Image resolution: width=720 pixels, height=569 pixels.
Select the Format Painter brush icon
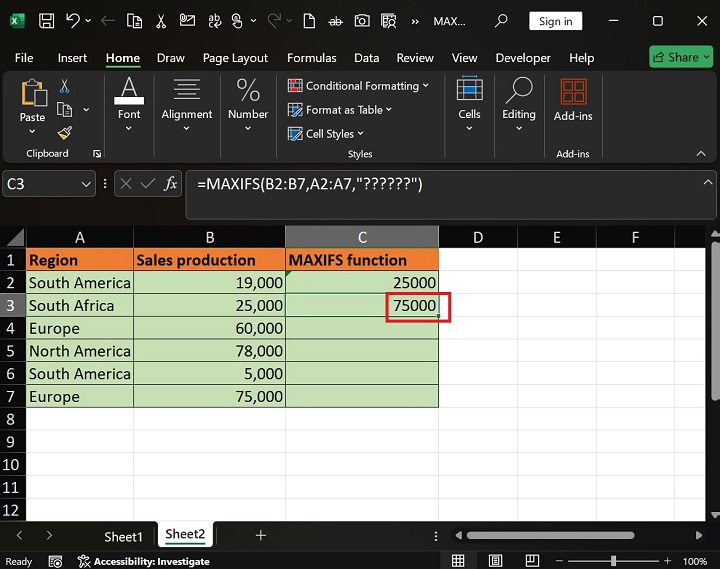pos(65,132)
